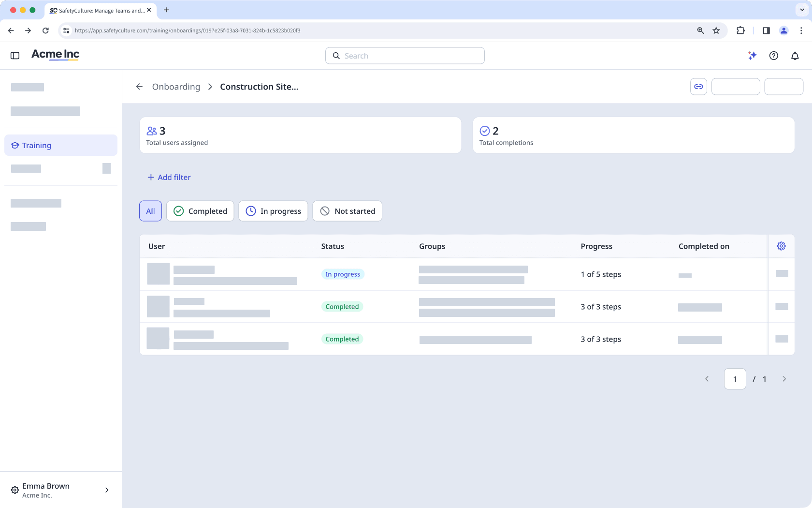
Task: Open workspace settings gear beside Emma Brown
Action: point(14,490)
